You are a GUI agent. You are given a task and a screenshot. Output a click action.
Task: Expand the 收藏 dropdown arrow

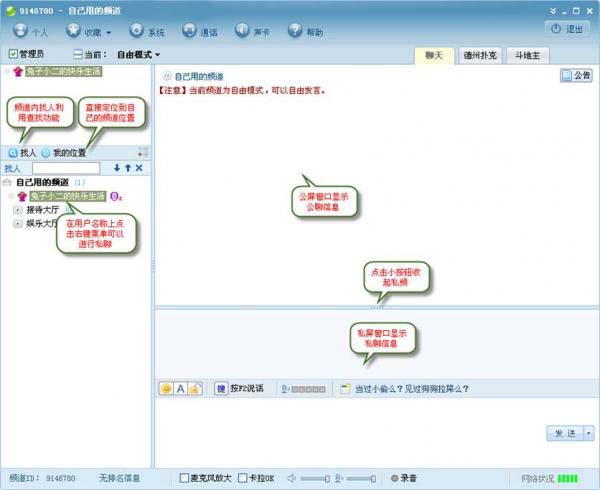[x=109, y=33]
